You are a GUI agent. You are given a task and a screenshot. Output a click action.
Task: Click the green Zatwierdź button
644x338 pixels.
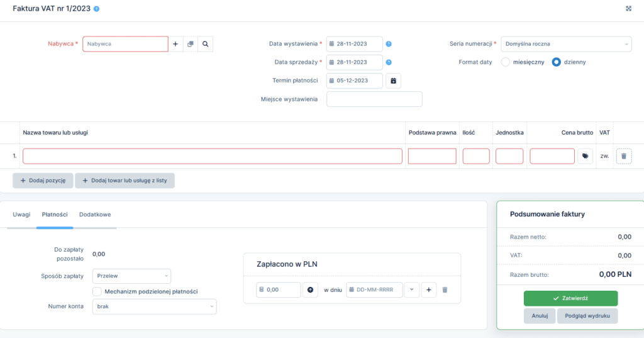coord(570,298)
